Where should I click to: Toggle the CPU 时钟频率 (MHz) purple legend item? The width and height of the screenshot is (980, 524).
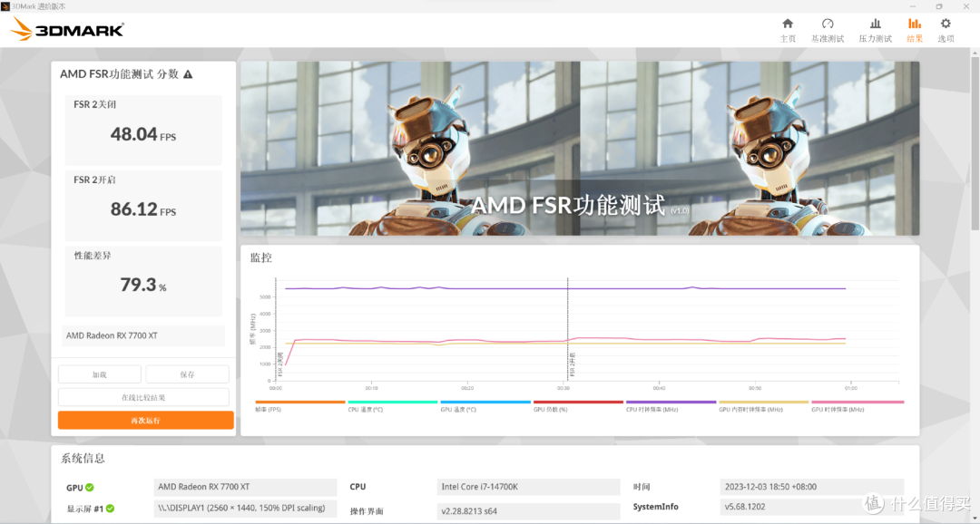(671, 406)
